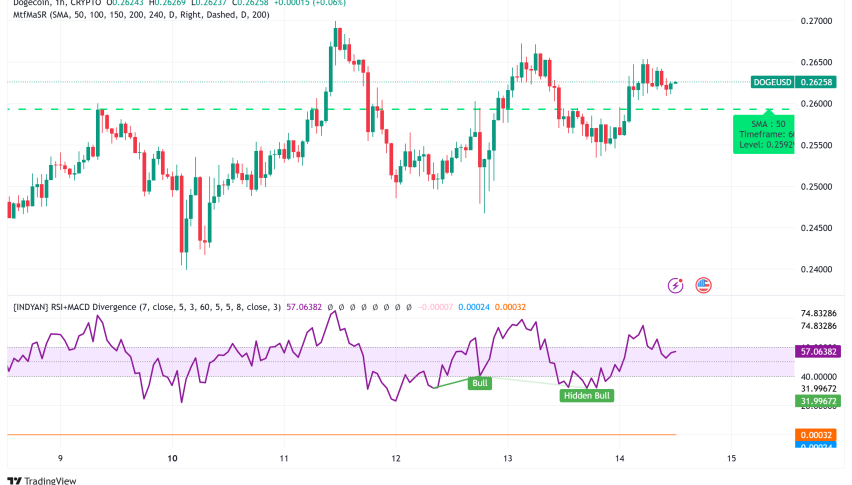Click date 11 on time axis
Viewport: 852px width, 485px height.
pos(284,458)
